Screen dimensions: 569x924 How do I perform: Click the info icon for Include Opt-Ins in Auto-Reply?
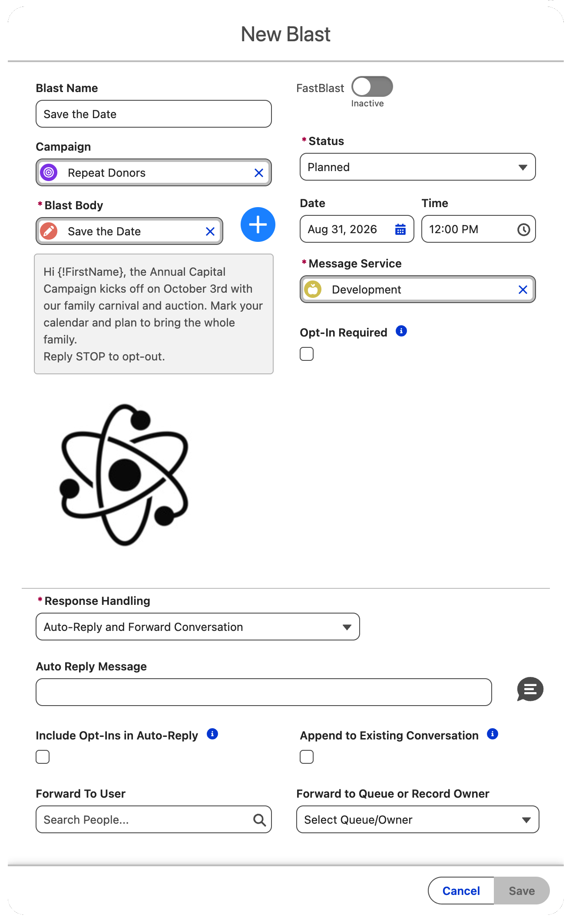point(212,734)
